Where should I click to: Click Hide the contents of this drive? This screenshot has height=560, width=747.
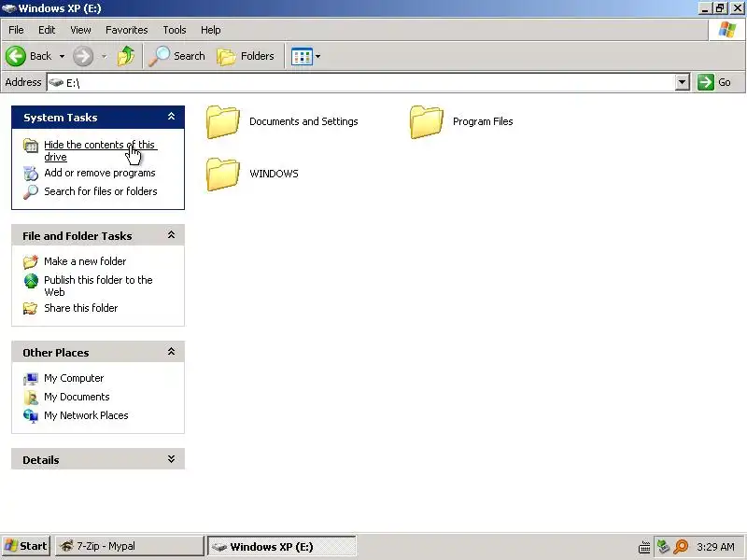click(100, 150)
